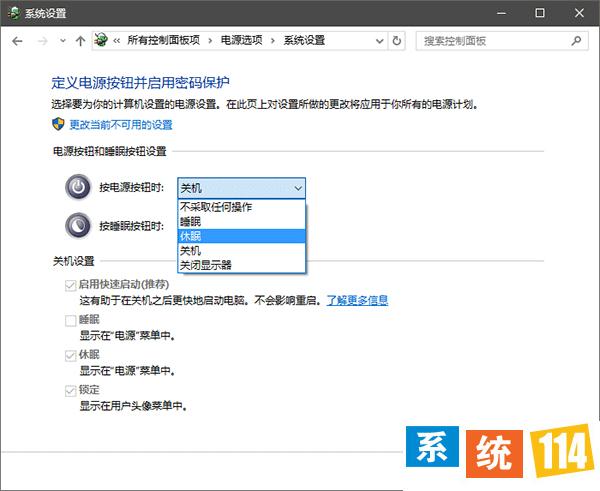Click the forward navigation arrow
The image size is (600, 491).
click(x=42, y=41)
